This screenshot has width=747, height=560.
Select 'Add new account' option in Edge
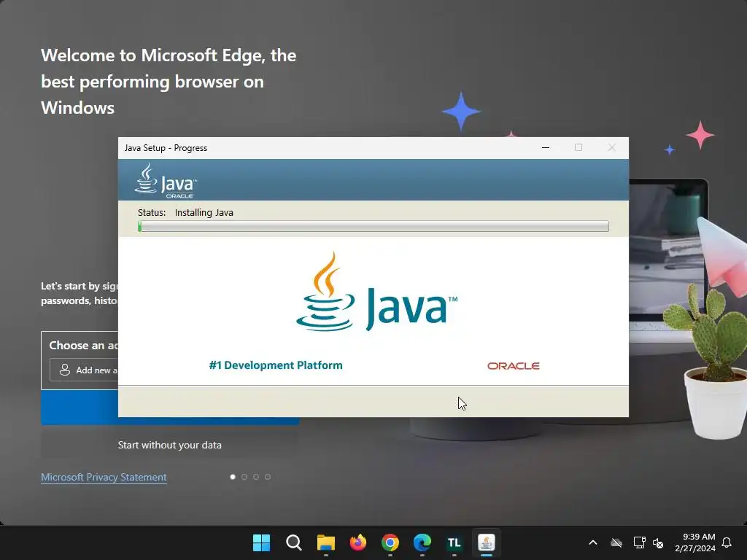point(84,370)
